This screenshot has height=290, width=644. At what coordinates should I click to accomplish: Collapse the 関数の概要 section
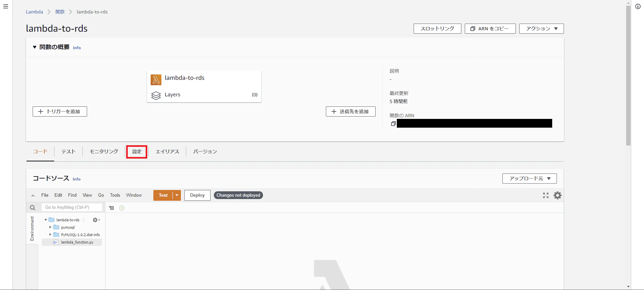(35, 47)
